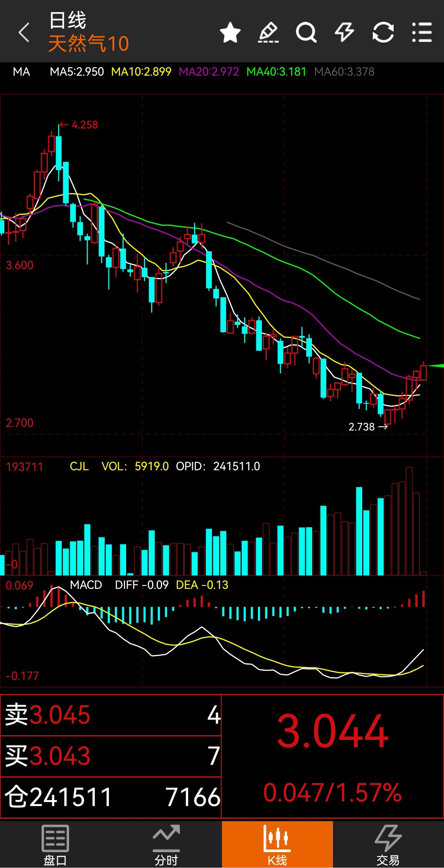Switch to the 盘口 tab
Viewport: 444px width, 868px height.
click(x=55, y=844)
